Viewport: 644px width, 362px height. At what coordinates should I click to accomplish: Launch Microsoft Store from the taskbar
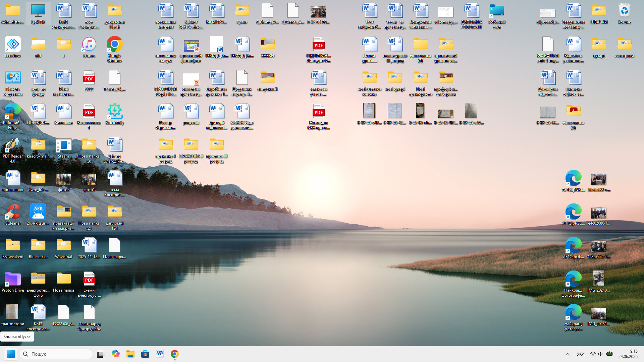145,354
